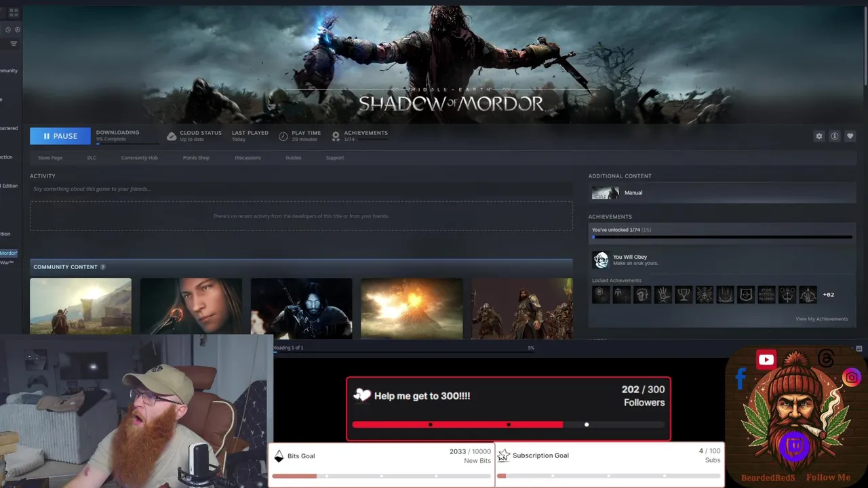The image size is (868, 488).
Task: Select the locked achievement face profile icon
Action: pyautogui.click(x=642, y=295)
